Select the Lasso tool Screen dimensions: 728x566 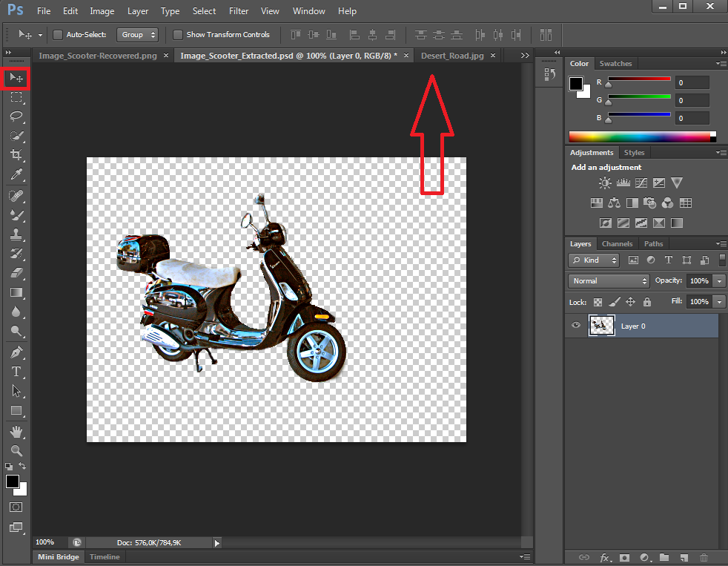[16, 116]
